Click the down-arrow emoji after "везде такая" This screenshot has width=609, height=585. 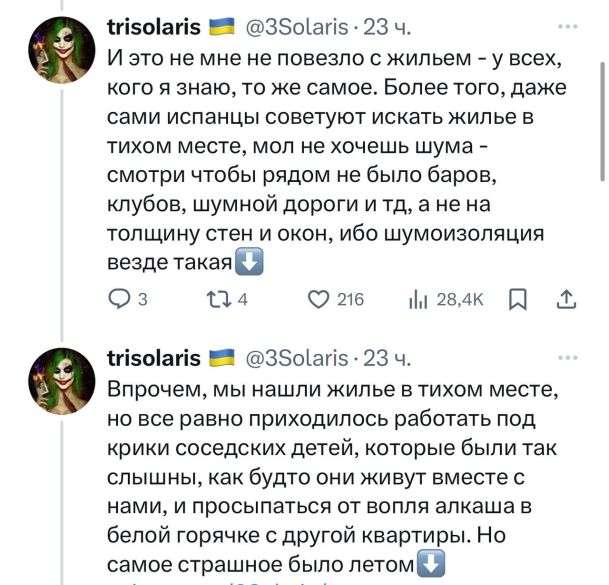pos(249,263)
